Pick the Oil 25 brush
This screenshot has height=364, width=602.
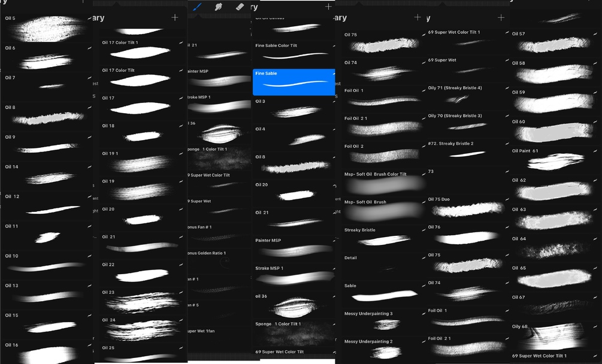[143, 353]
